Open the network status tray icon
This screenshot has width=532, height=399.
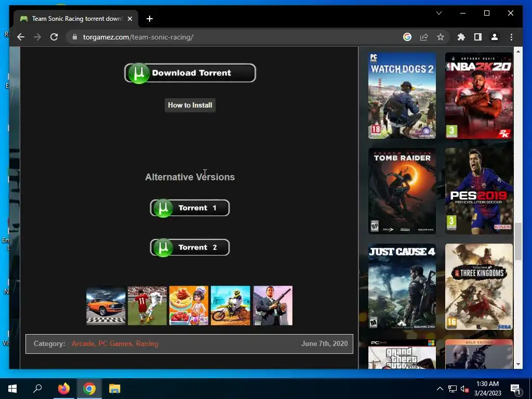coord(453,389)
